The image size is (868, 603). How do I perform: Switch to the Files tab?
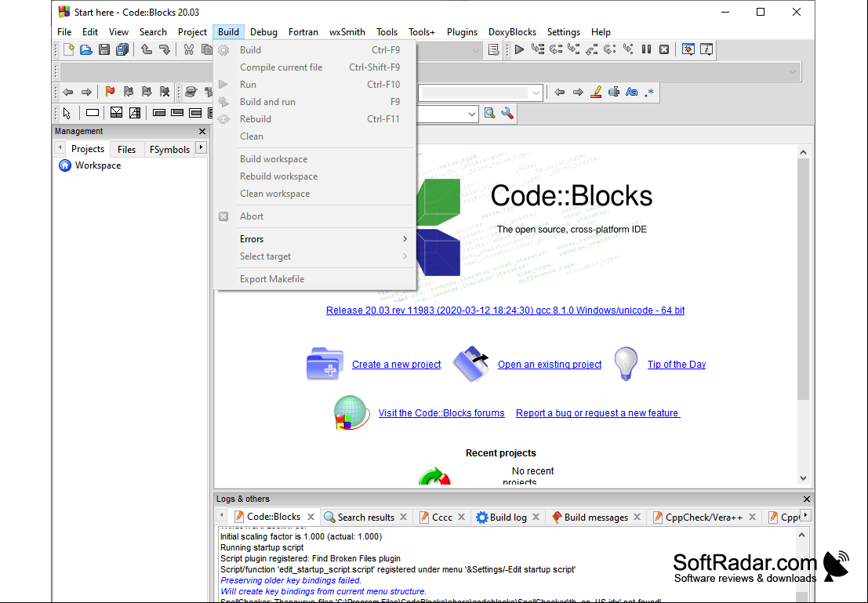pos(126,150)
